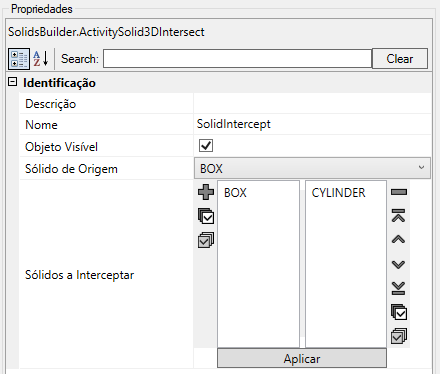Select all solids in left list
440x374 pixels.
tap(206, 216)
